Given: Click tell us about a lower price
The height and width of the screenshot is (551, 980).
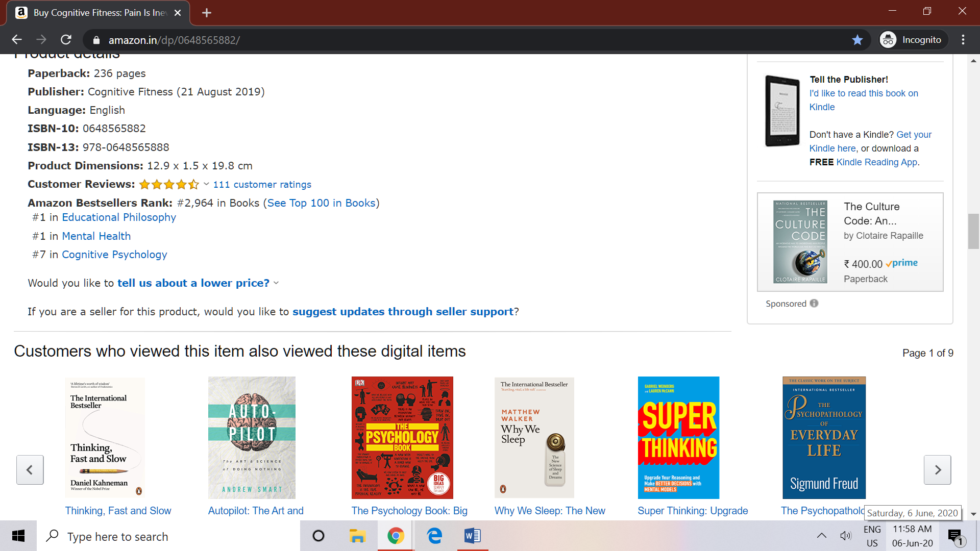Looking at the screenshot, I should pos(193,283).
